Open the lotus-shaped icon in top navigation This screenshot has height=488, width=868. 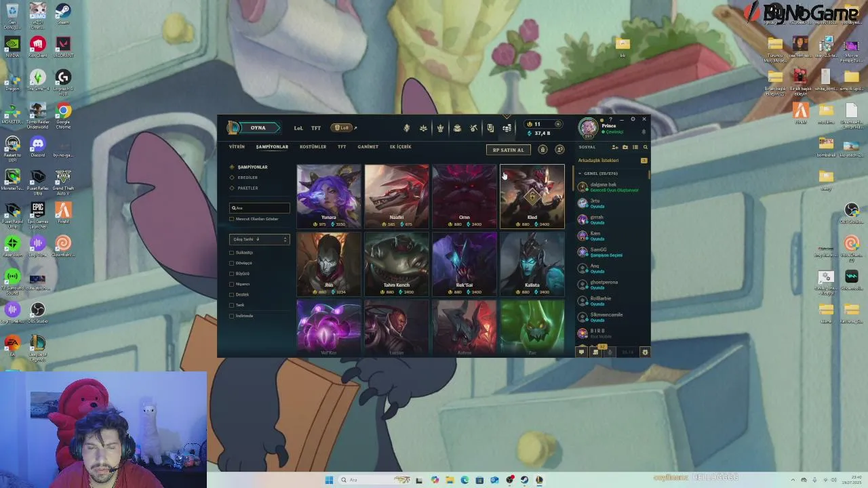pos(423,128)
